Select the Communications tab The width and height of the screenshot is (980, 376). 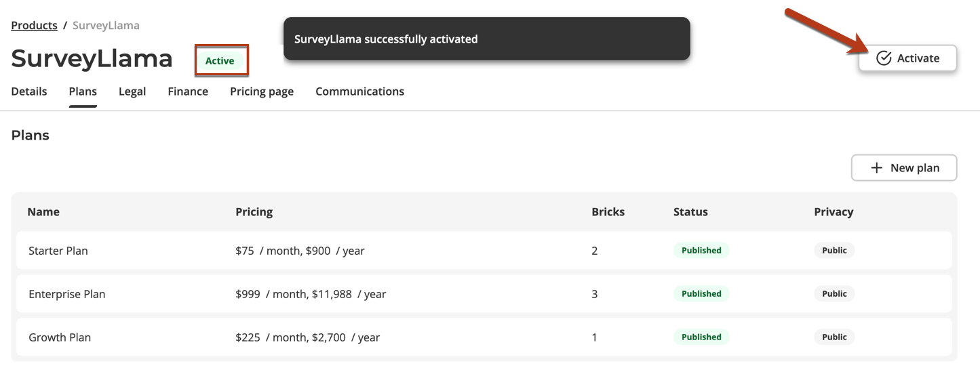(x=359, y=91)
